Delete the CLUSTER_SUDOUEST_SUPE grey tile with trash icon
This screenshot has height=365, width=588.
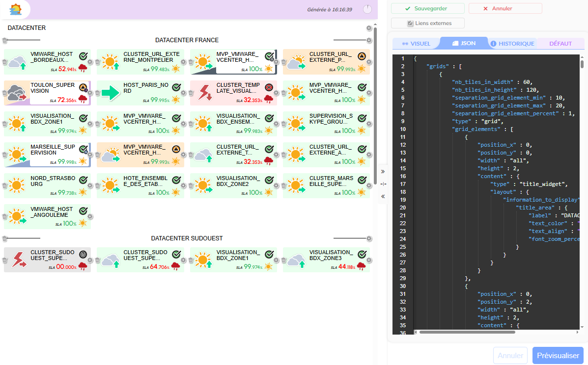click(x=5, y=261)
